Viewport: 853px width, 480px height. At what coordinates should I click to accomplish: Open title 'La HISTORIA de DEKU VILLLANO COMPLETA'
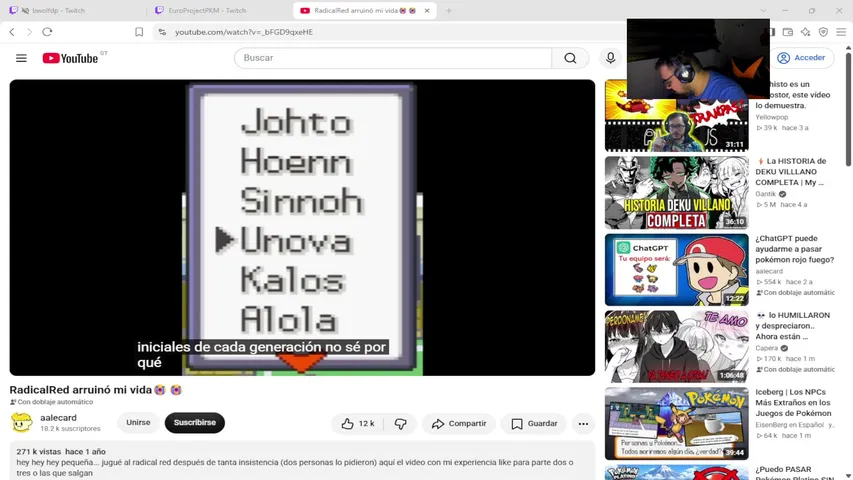tap(791, 171)
